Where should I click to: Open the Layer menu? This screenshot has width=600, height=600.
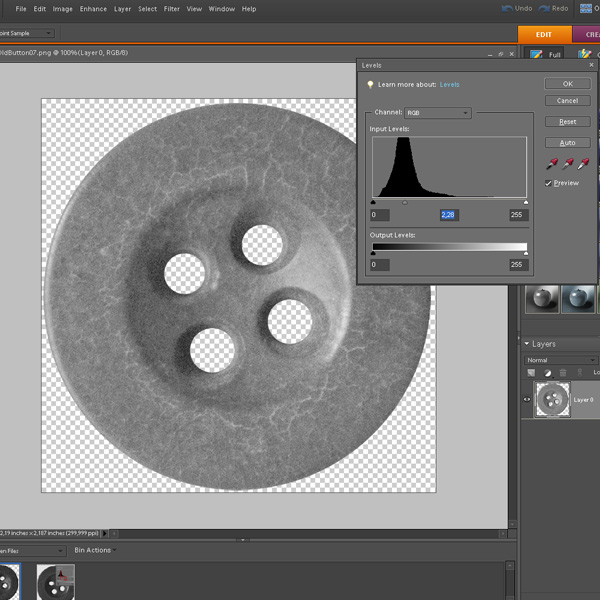[122, 9]
